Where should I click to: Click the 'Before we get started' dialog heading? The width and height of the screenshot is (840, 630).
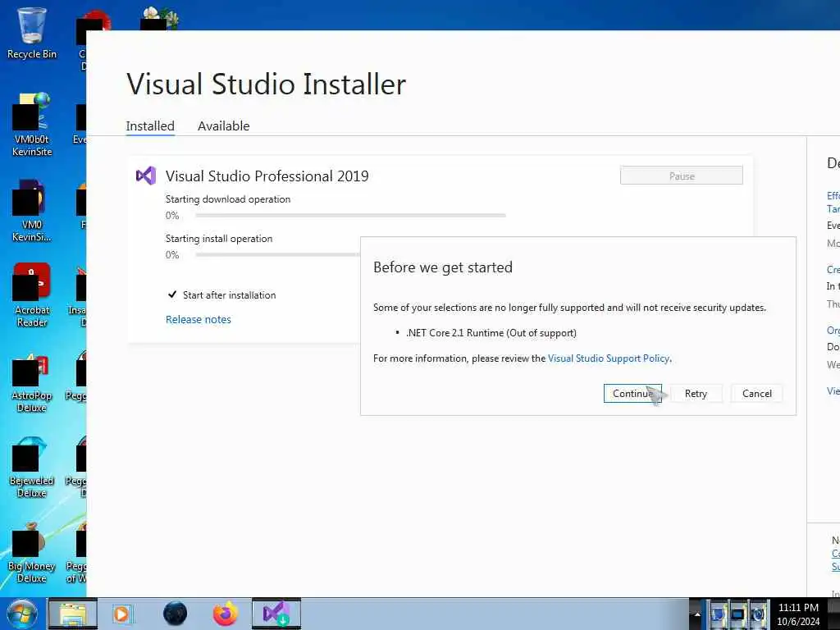442,267
